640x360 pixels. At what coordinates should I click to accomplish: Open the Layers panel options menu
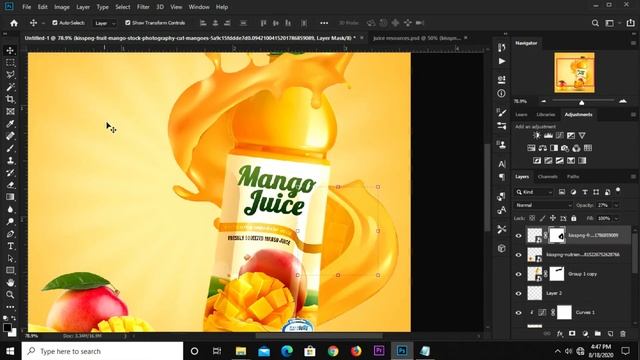coord(633,177)
